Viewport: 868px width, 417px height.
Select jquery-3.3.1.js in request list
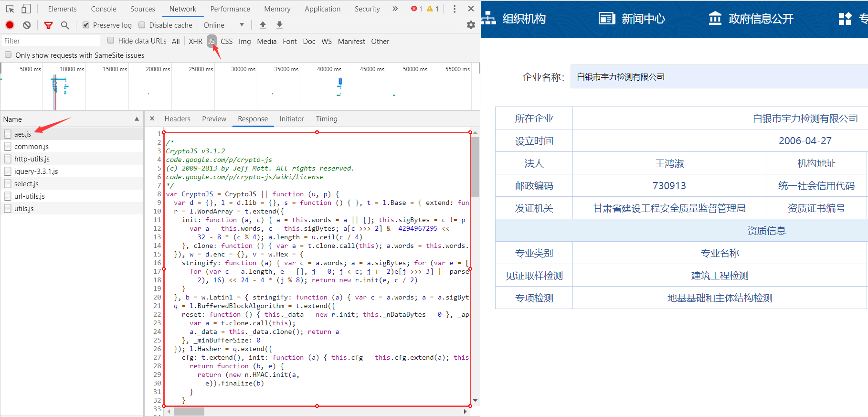click(x=36, y=171)
